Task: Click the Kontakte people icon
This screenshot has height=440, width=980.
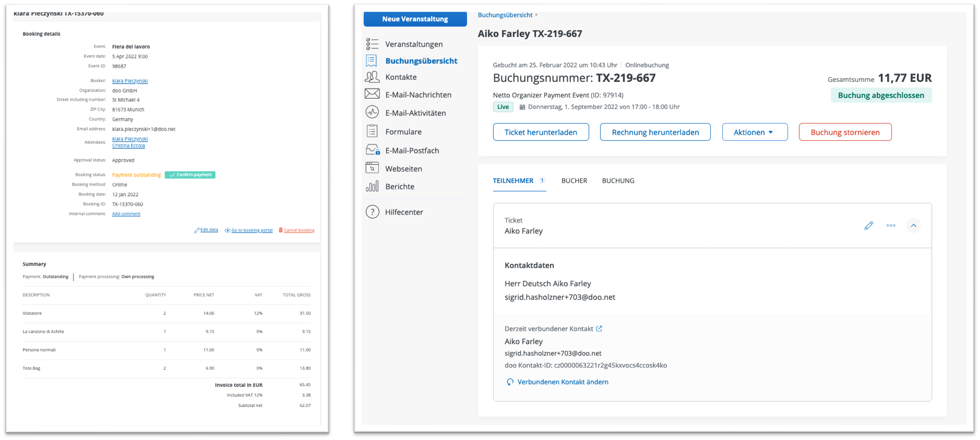Action: pos(372,77)
